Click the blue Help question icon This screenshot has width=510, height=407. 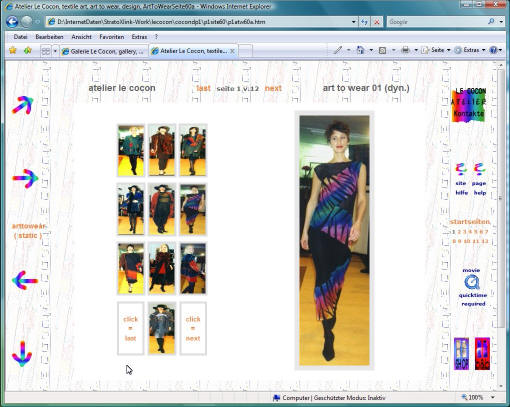(x=493, y=50)
